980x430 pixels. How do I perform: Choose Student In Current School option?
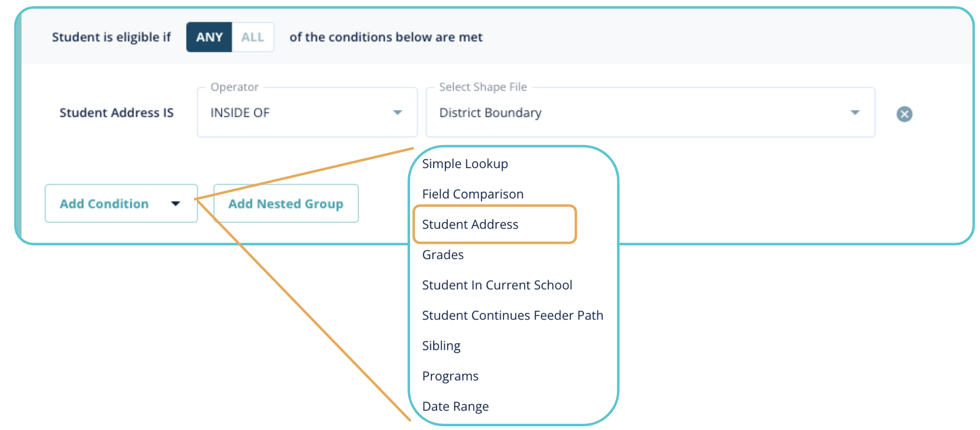tap(497, 285)
